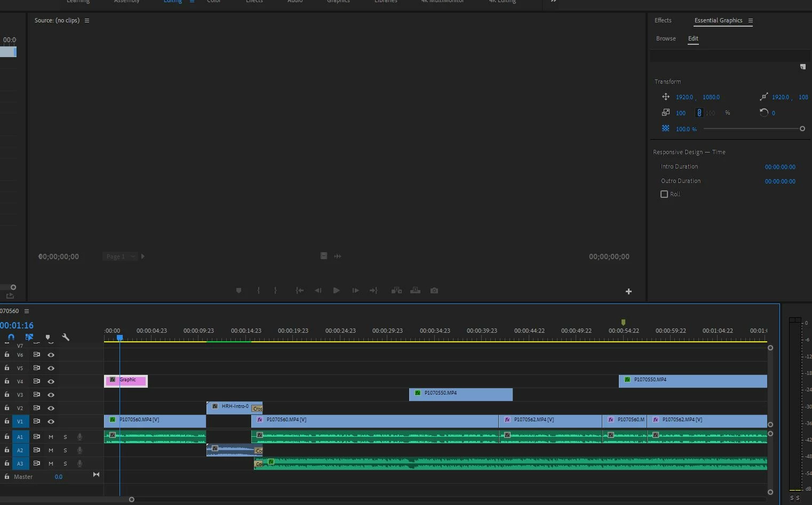Click Go to In point button

pyautogui.click(x=300, y=291)
